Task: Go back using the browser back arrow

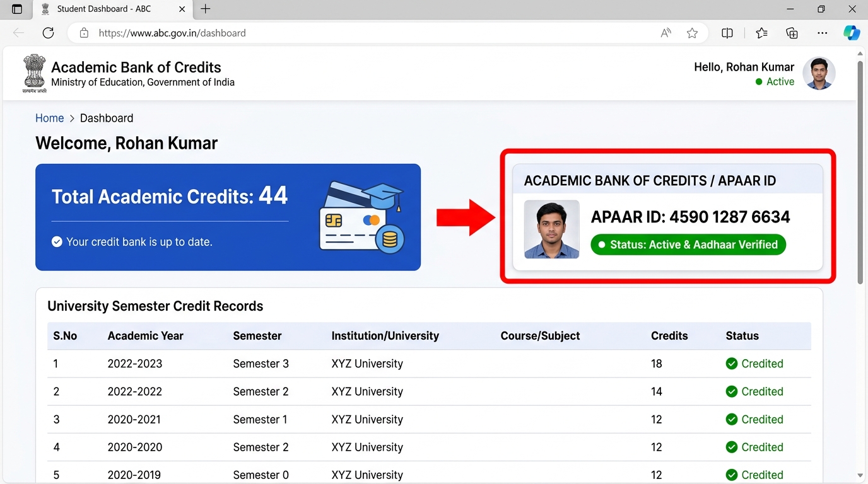Action: click(x=18, y=33)
